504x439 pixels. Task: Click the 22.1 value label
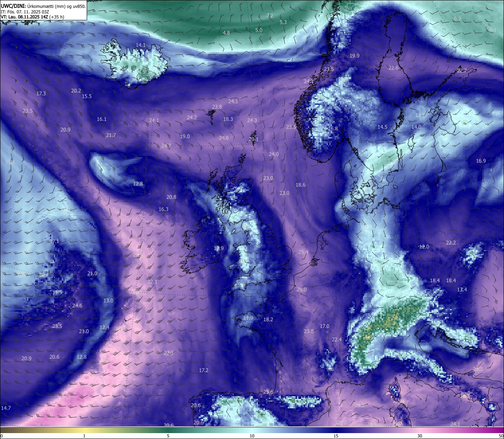(152, 282)
